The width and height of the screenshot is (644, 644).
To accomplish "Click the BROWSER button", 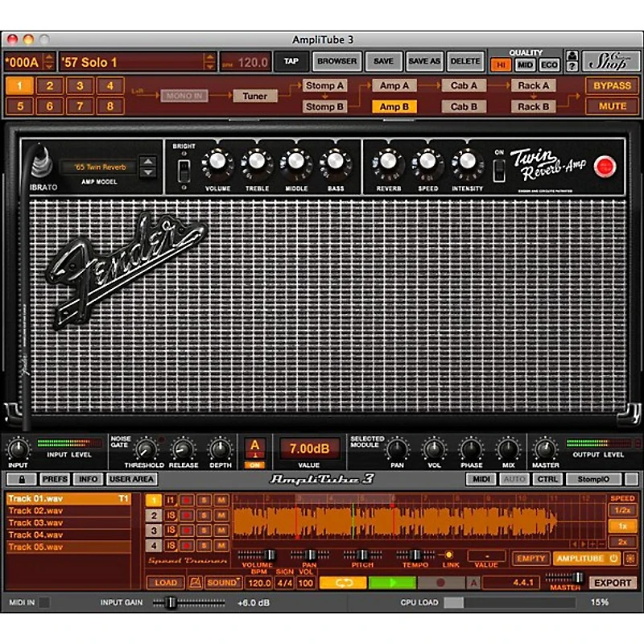I will 336,61.
